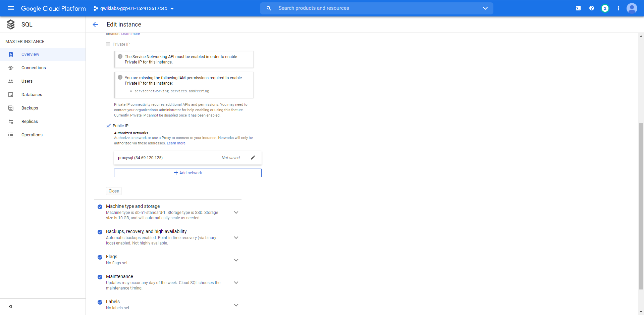Click the missing IAM permissions info icon

point(120,77)
